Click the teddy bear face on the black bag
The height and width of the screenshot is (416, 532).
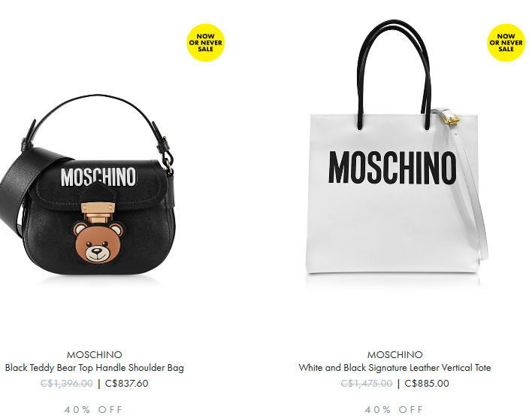[x=98, y=242]
